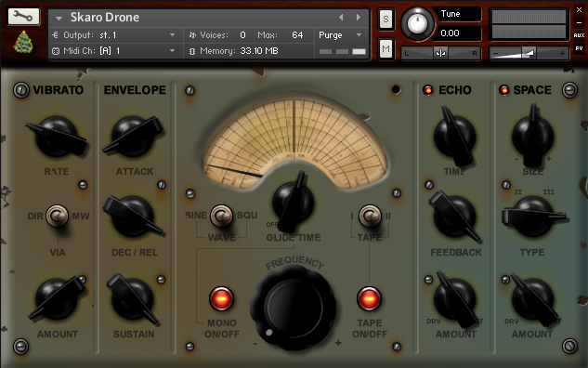Image resolution: width=588 pixels, height=368 pixels.
Task: Select next instrument with right arrow
Action: 359,18
